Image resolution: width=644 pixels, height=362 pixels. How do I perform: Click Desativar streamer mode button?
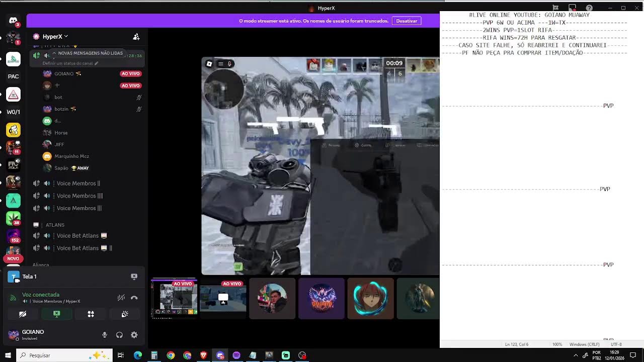tap(407, 21)
